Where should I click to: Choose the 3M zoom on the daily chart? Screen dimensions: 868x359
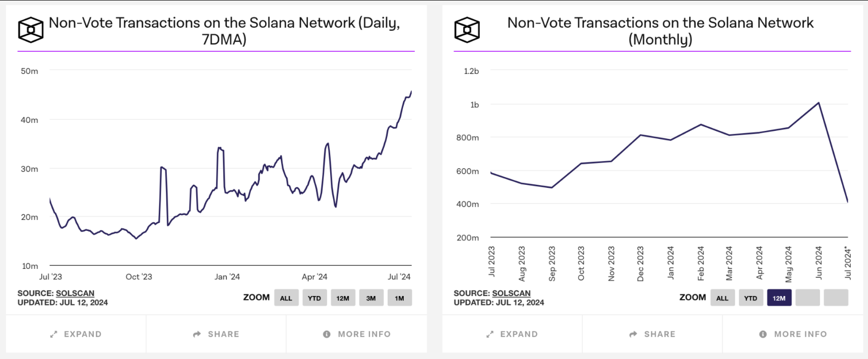371,298
